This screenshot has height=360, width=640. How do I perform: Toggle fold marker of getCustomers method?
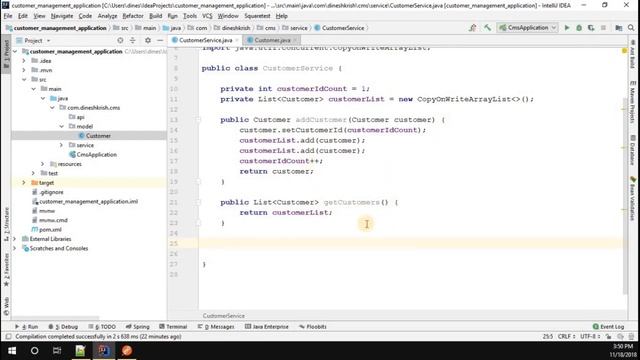click(x=198, y=202)
